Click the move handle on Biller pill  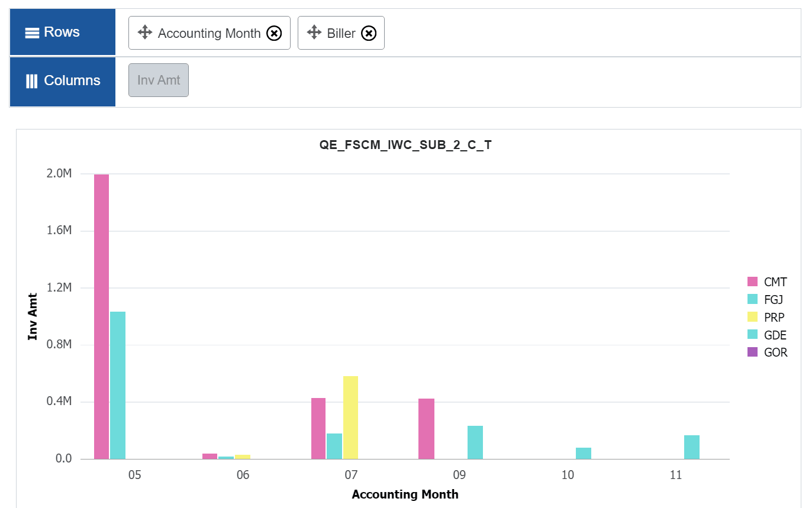pyautogui.click(x=314, y=33)
